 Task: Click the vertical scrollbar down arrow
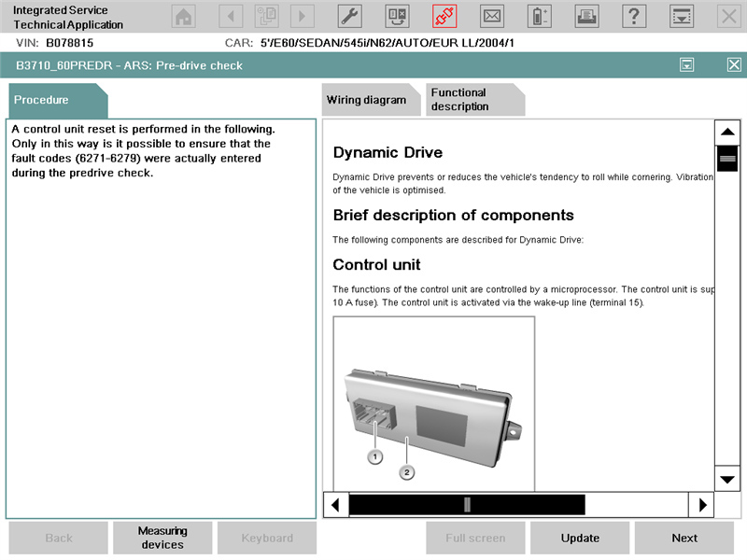click(x=727, y=479)
